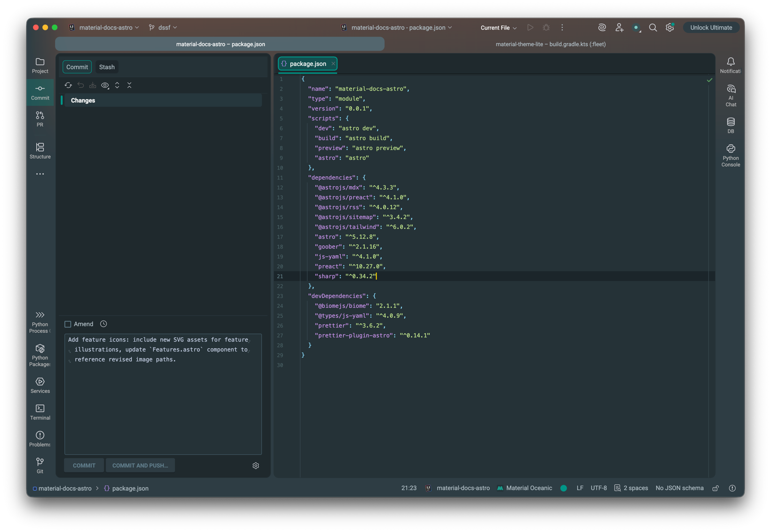Open the Structure panel icon
The width and height of the screenshot is (771, 532).
pos(40,151)
